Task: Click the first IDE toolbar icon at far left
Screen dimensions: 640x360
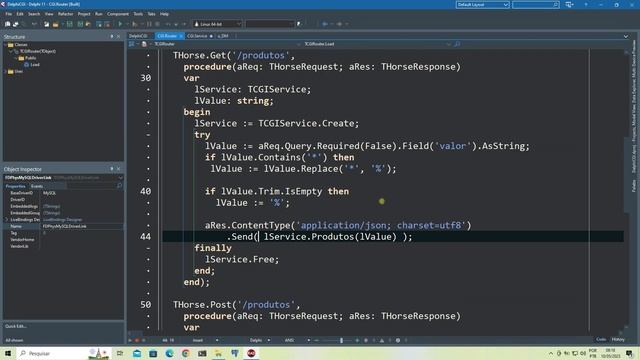Action: point(7,24)
